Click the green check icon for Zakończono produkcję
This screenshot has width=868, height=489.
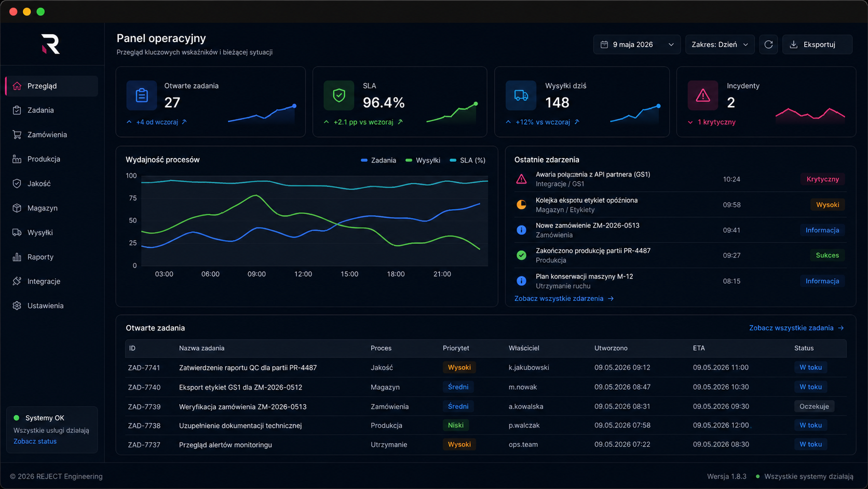click(521, 255)
